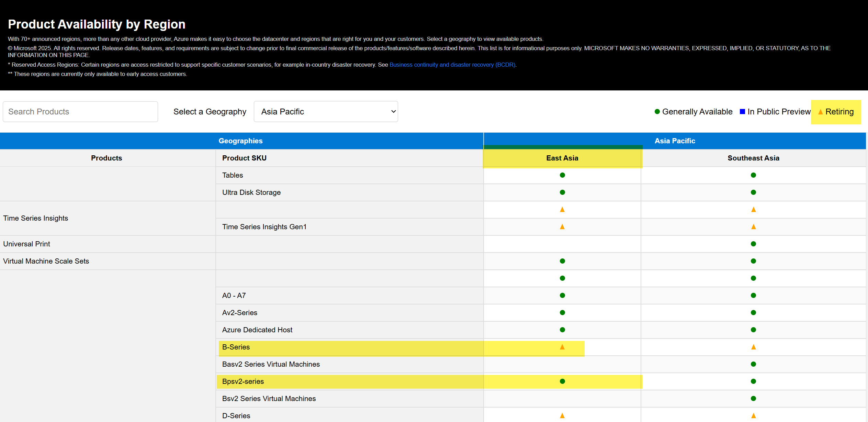Click Basv2 Series Virtual Machines SKU

[350, 364]
